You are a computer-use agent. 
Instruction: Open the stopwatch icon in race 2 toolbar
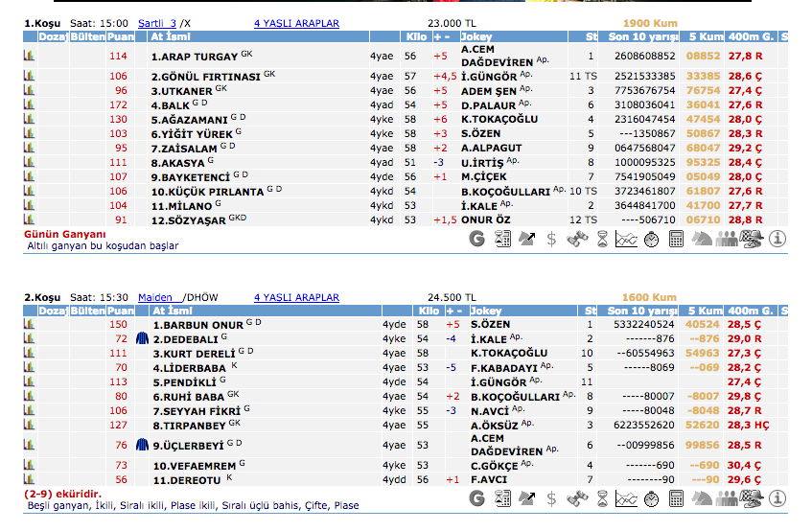[x=651, y=498]
